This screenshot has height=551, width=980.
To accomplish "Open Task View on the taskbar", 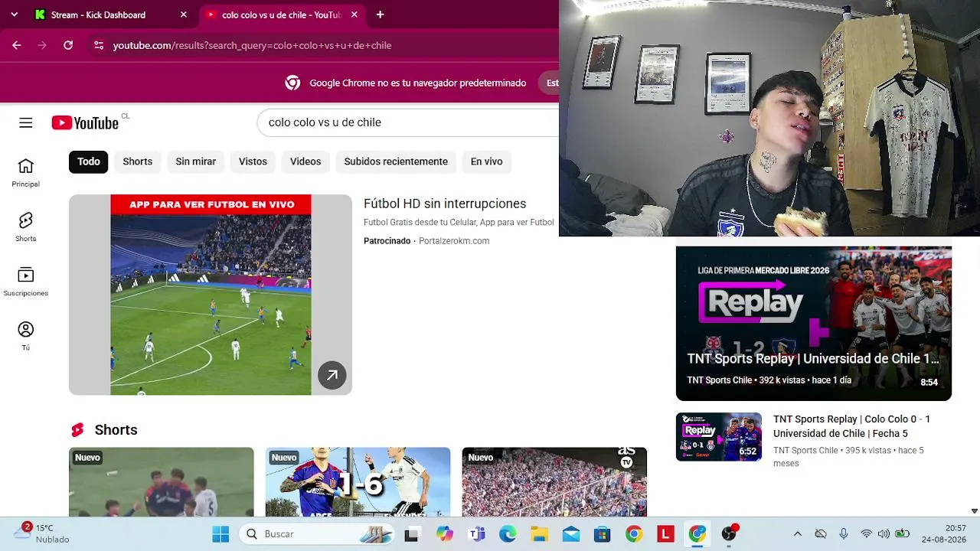I will click(x=412, y=534).
